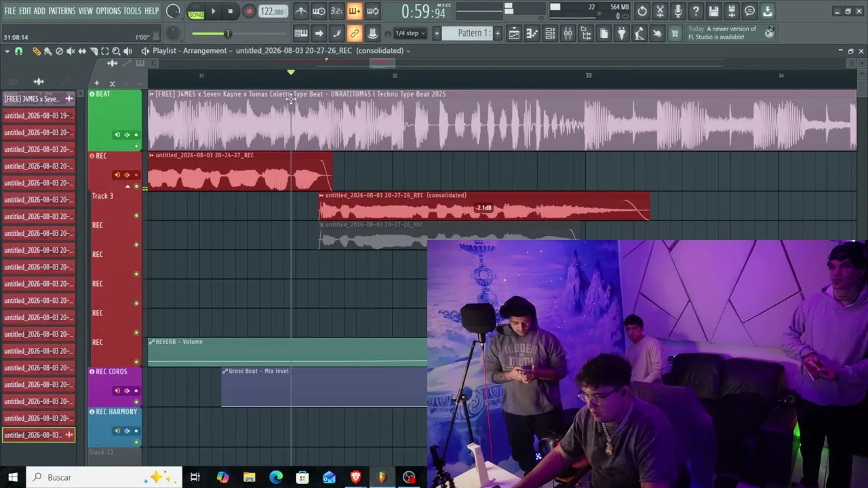Select the playlist Select tool
This screenshot has height=488, width=868.
pyautogui.click(x=105, y=51)
